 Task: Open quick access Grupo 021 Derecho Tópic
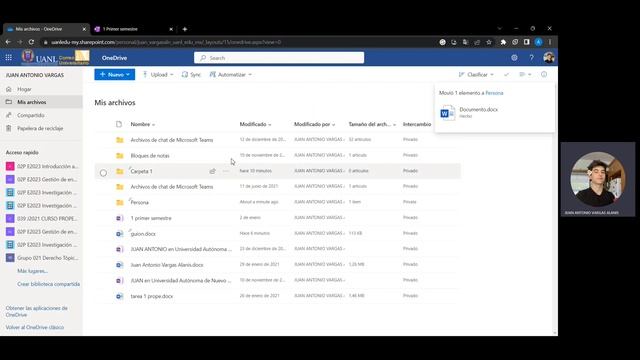[41, 258]
